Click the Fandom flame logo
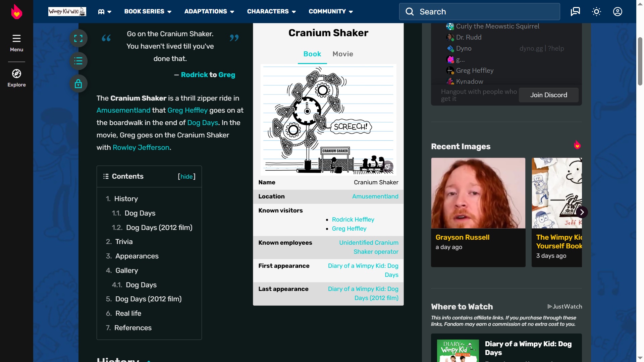This screenshot has width=644, height=362. 16,12
